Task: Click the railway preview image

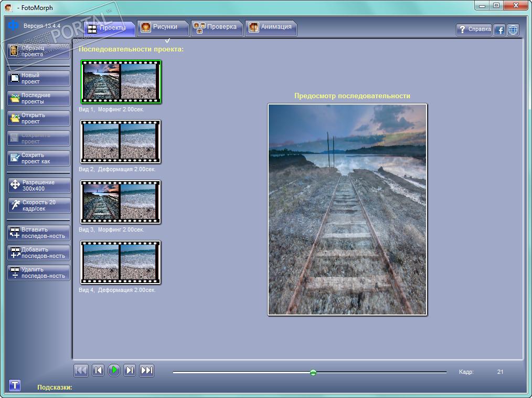Action: pyautogui.click(x=347, y=210)
